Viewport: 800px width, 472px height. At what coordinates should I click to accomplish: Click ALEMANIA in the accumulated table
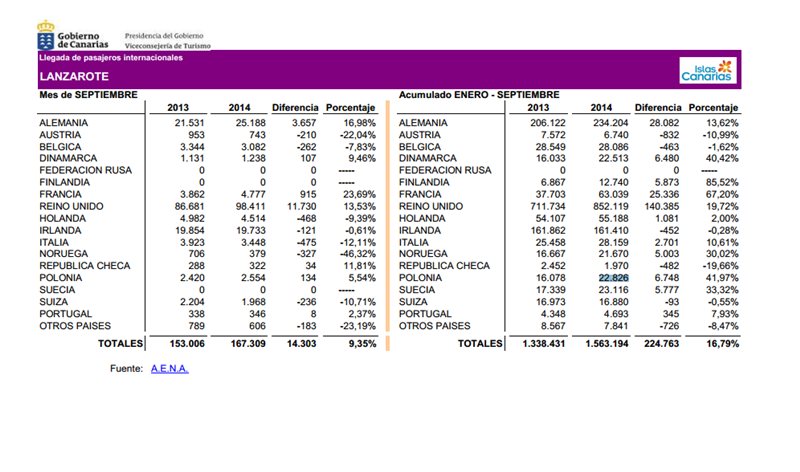pyautogui.click(x=424, y=123)
